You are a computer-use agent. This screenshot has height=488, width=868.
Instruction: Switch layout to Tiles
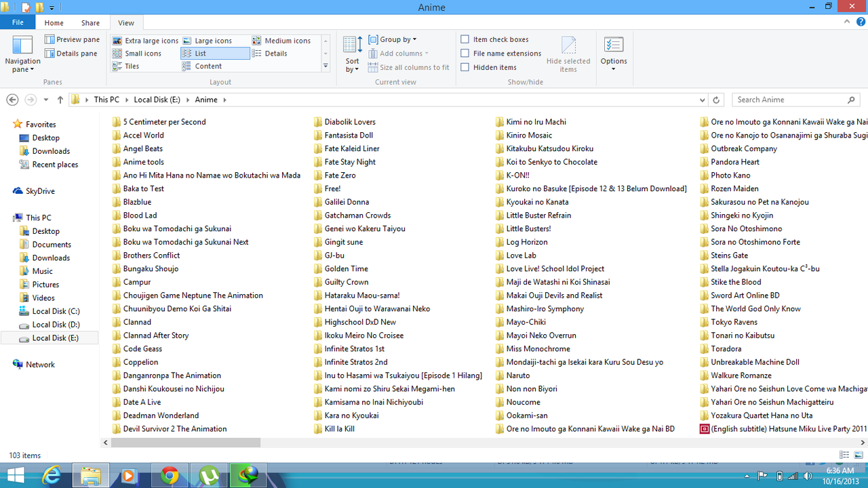pos(126,66)
